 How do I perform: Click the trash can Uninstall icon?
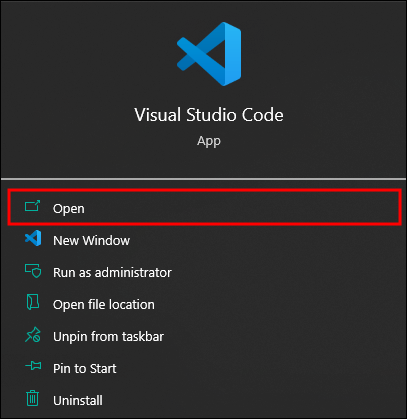(x=32, y=398)
